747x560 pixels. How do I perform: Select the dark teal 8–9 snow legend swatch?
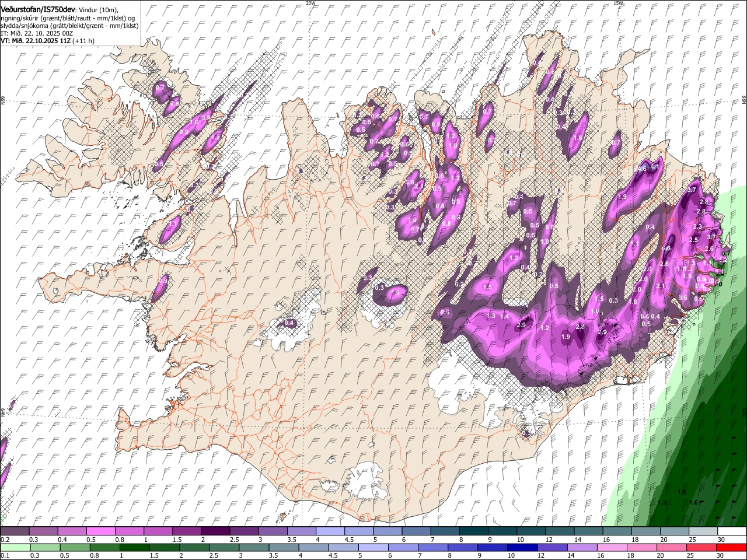click(x=473, y=531)
